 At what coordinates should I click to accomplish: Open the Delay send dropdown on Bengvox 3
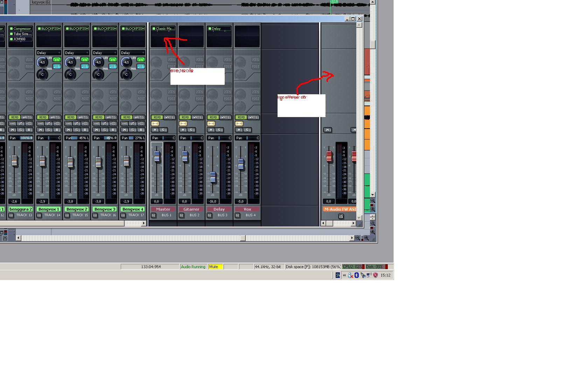point(105,53)
